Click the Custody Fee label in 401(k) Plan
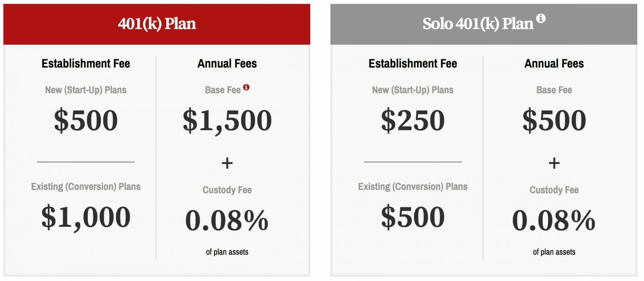Image resolution: width=644 pixels, height=281 pixels. tap(227, 190)
